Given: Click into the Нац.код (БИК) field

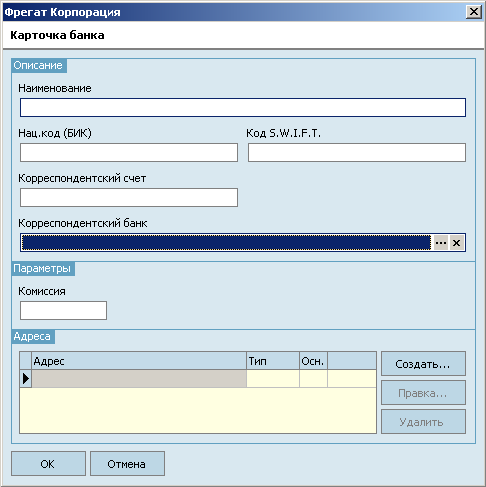Looking at the screenshot, I should point(129,153).
